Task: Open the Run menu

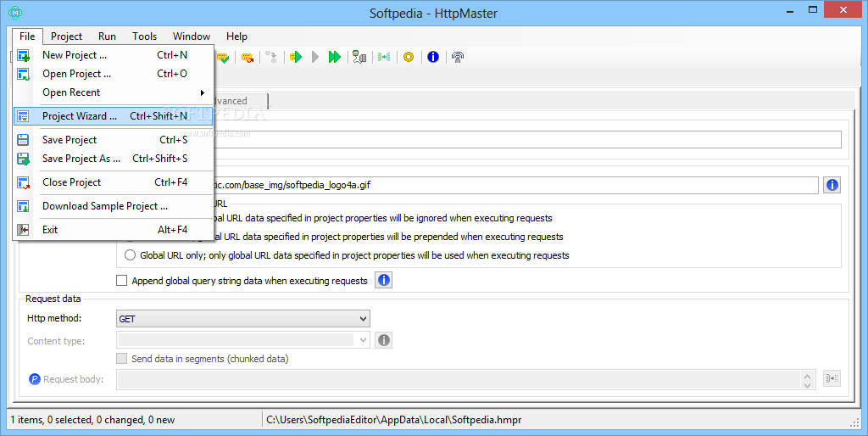Action: [x=107, y=36]
